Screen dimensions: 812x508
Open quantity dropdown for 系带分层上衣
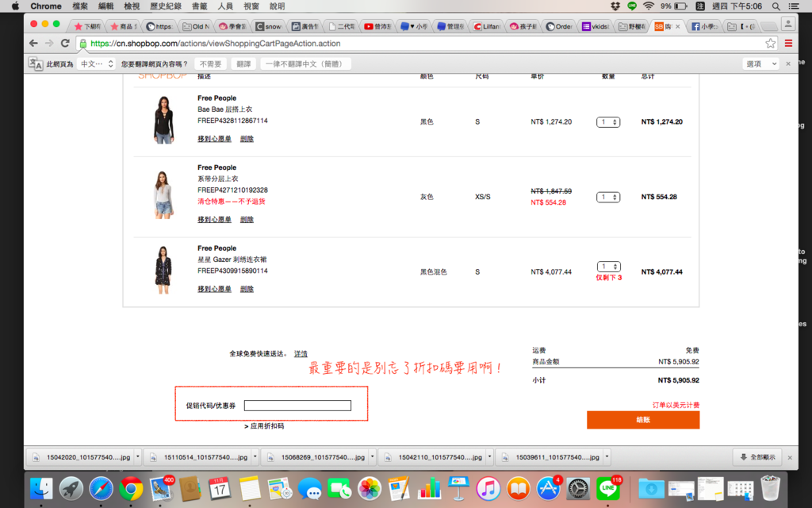[x=608, y=197]
